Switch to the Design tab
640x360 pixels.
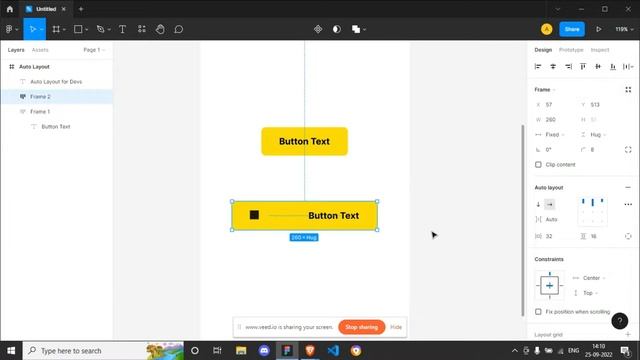click(543, 50)
